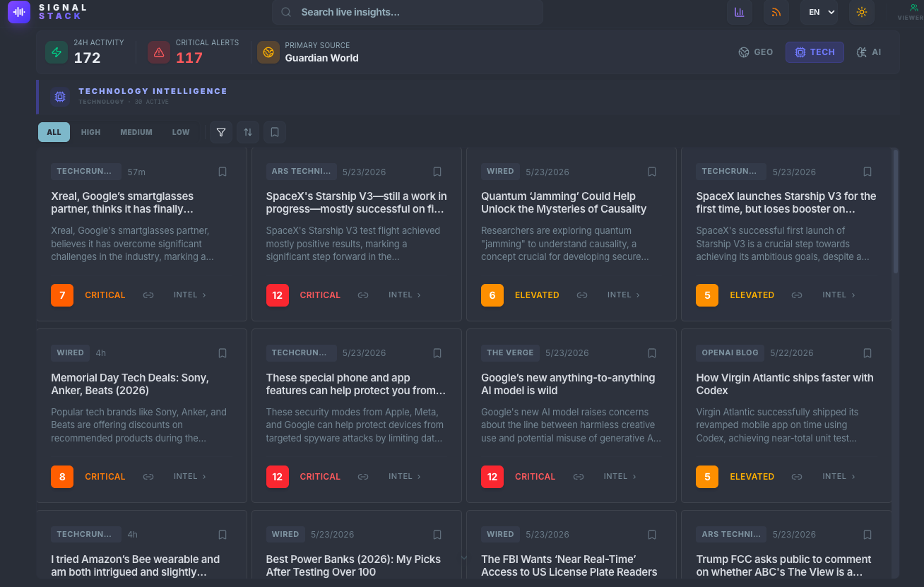Viewport: 924px width, 587px height.
Task: Bookmark the Memorial Day Tech Deals card
Action: [223, 353]
